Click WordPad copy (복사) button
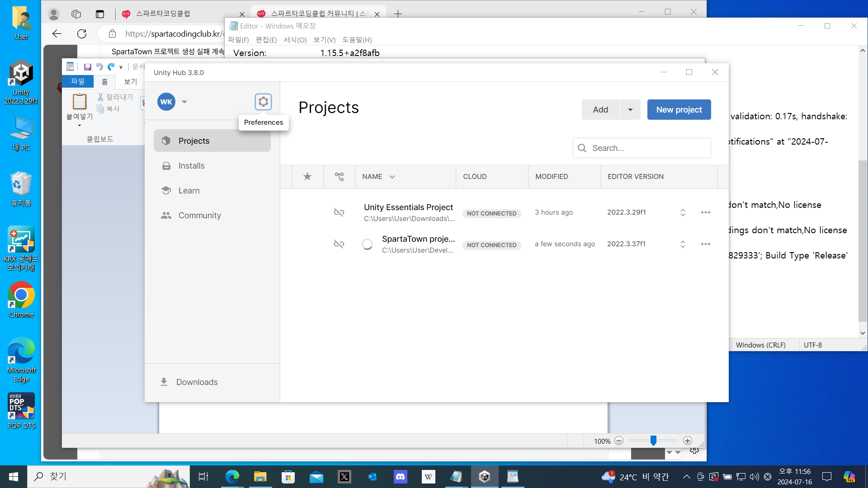This screenshot has width=868, height=488. click(x=108, y=109)
